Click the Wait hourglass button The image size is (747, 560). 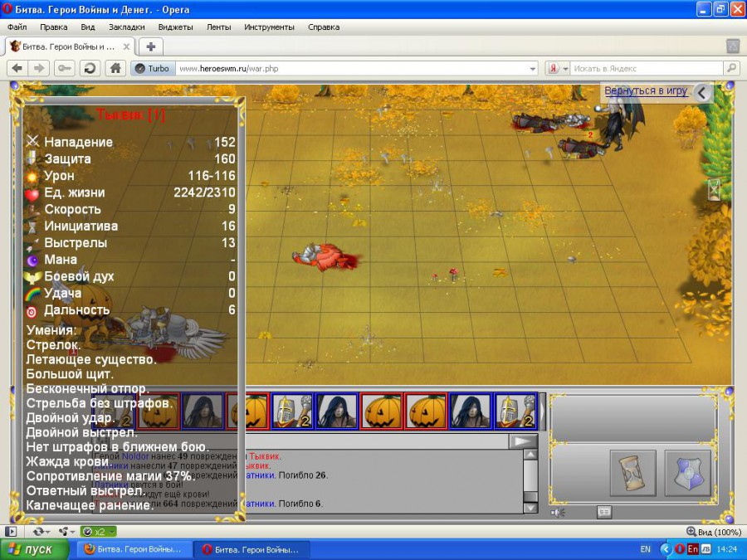click(633, 473)
